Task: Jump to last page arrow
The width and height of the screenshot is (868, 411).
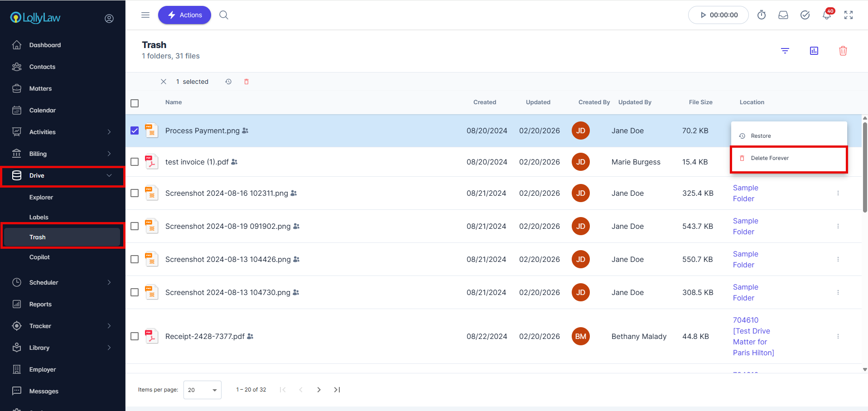Action: coord(337,390)
